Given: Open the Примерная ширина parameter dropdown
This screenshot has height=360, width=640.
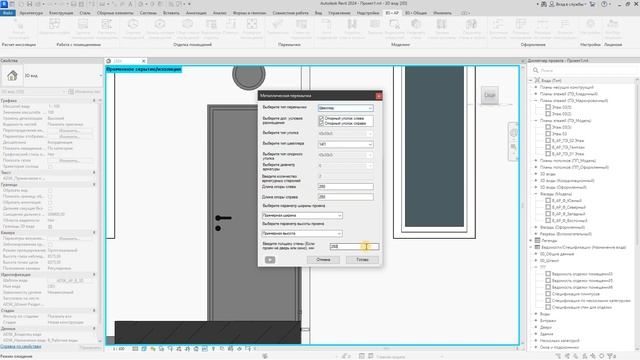Looking at the screenshot, I should coord(302,215).
